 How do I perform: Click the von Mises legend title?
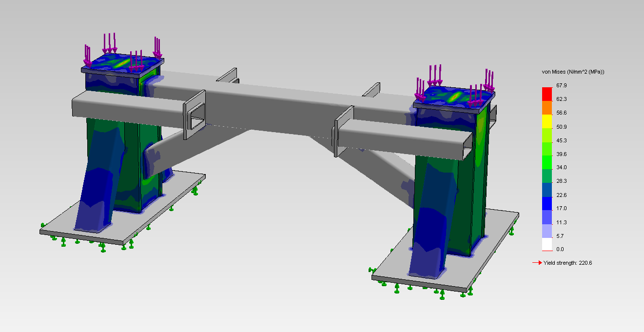tap(573, 72)
